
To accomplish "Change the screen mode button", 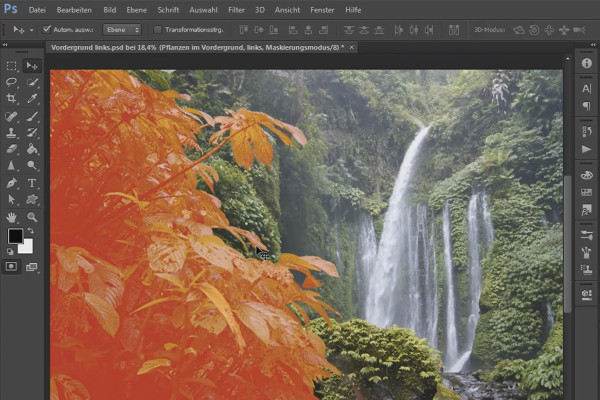I will (x=32, y=266).
